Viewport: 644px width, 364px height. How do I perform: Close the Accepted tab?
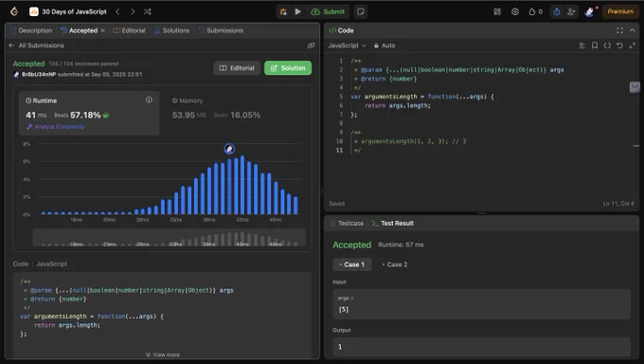(x=102, y=30)
